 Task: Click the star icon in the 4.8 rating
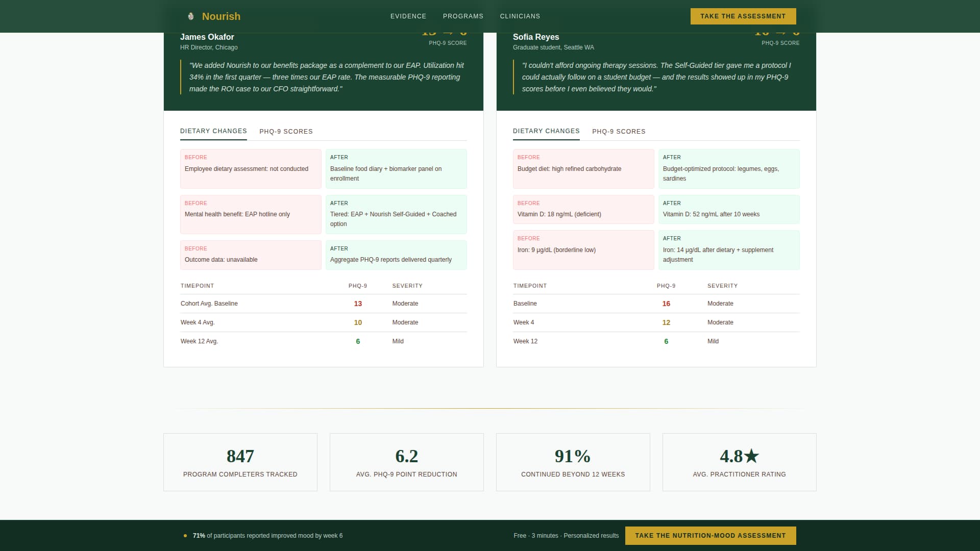coord(751,456)
